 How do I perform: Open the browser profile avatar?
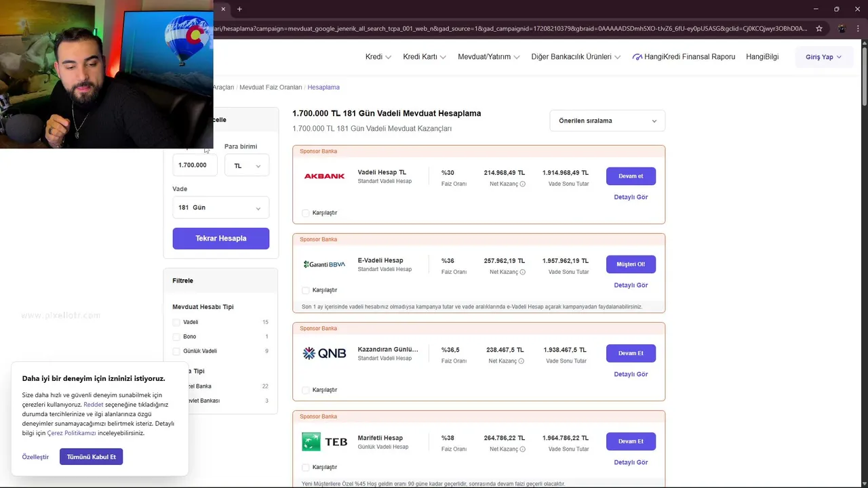pyautogui.click(x=842, y=28)
